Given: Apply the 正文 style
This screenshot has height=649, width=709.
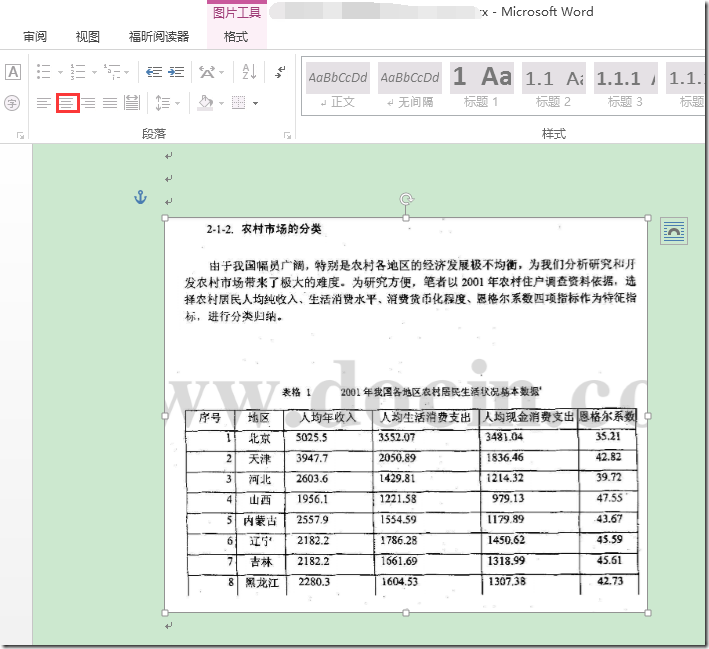Looking at the screenshot, I should pos(338,85).
